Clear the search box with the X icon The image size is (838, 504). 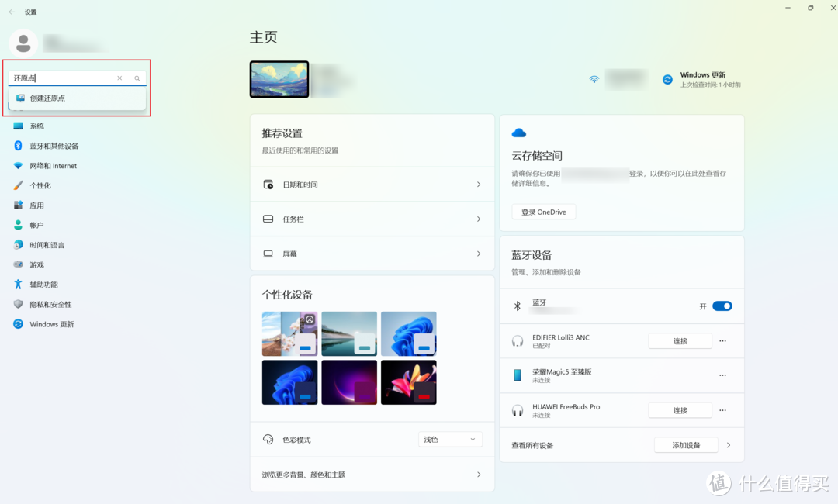pos(119,78)
